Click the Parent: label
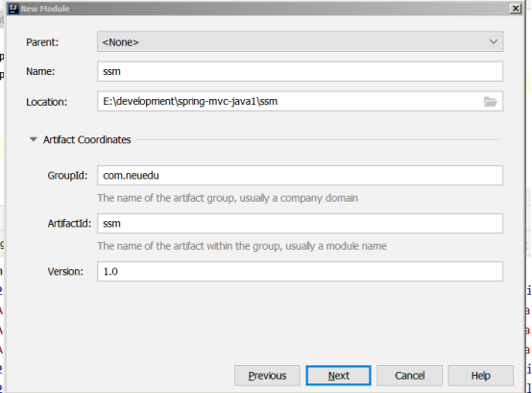This screenshot has width=532, height=393. point(42,42)
